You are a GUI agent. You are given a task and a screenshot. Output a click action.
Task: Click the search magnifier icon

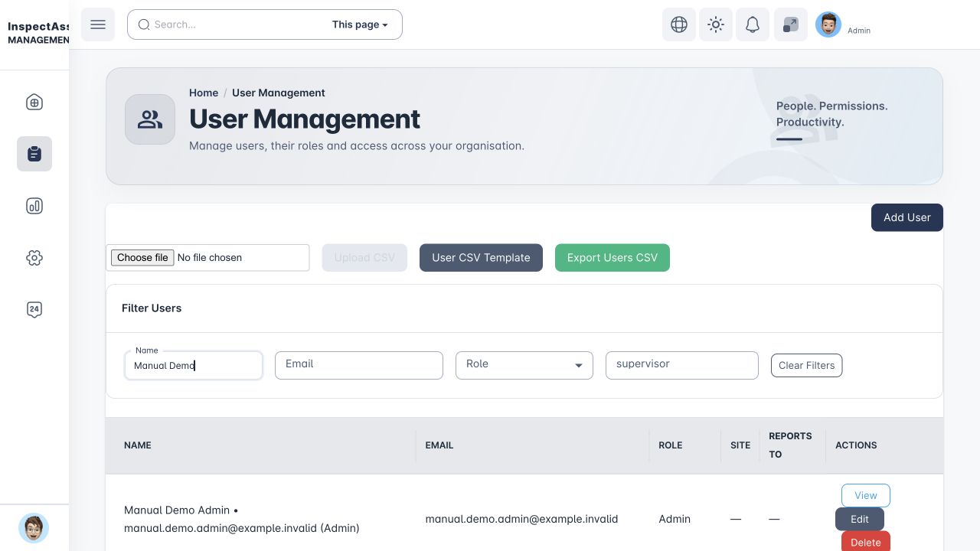point(144,24)
